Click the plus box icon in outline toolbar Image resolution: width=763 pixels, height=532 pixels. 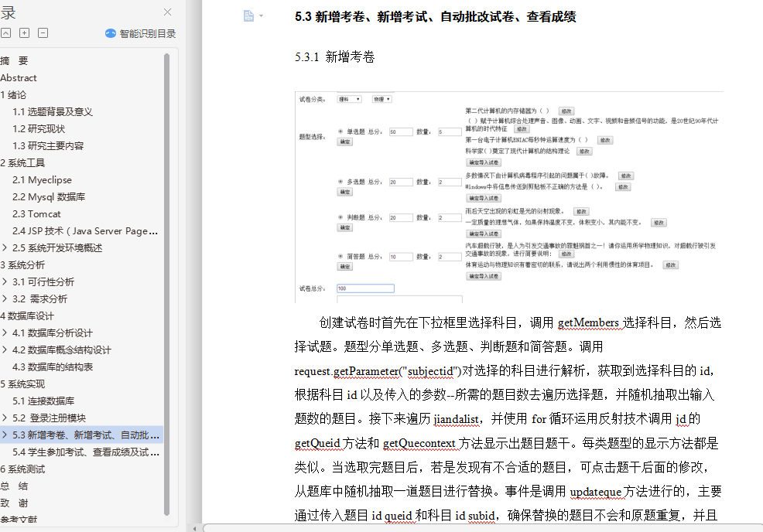coord(24,33)
